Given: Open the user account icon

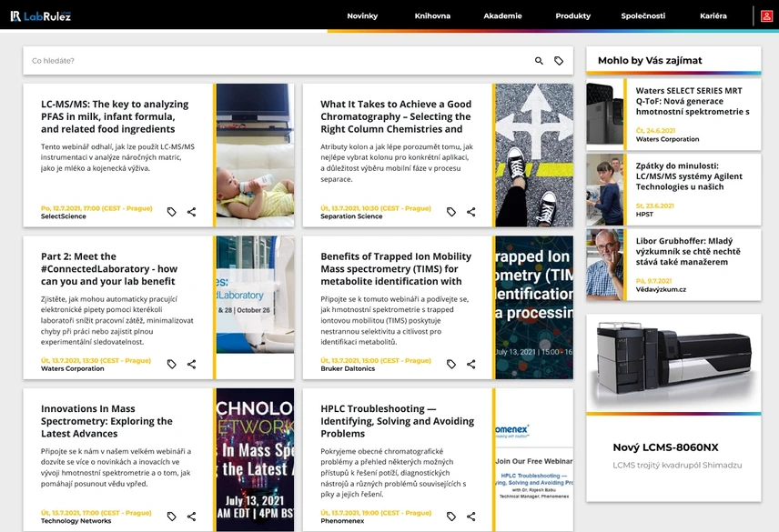Looking at the screenshot, I should [766, 15].
